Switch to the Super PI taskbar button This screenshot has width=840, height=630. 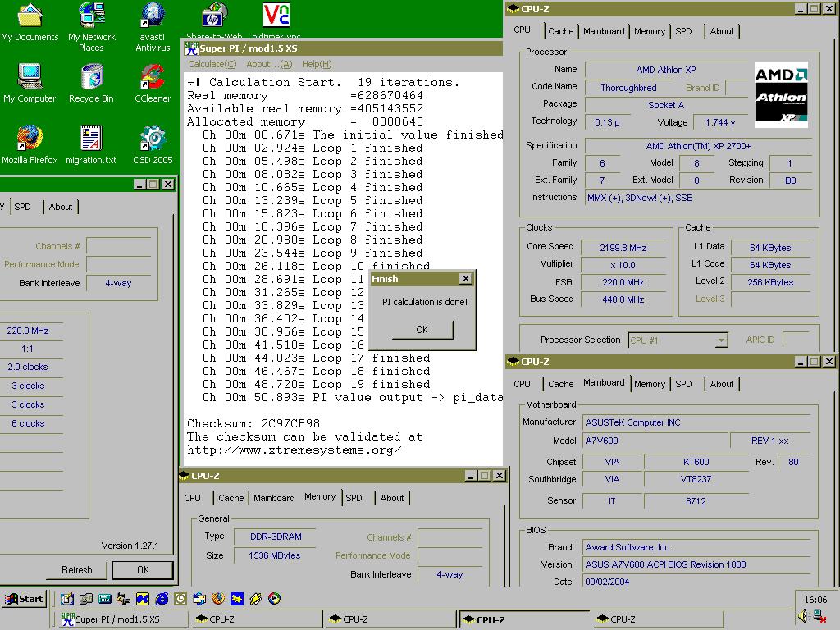122,619
